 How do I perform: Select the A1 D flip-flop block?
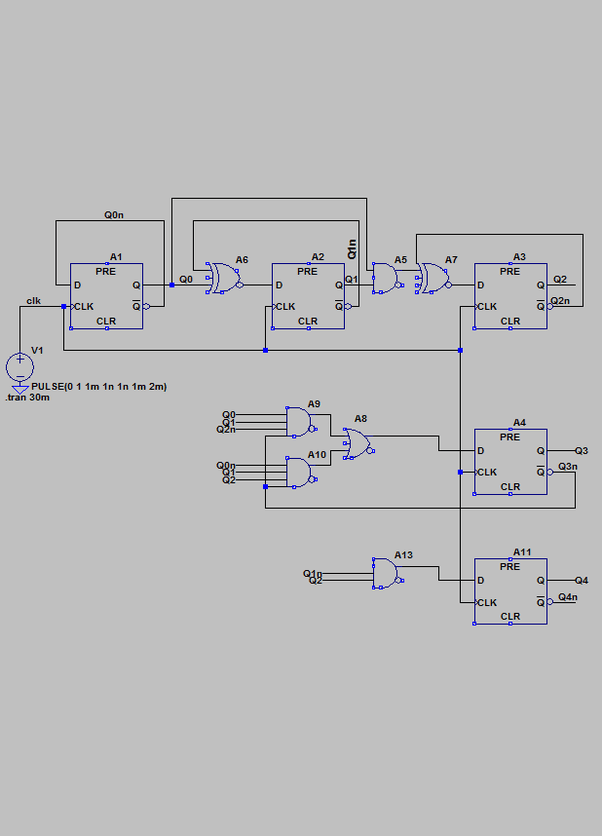click(x=107, y=296)
